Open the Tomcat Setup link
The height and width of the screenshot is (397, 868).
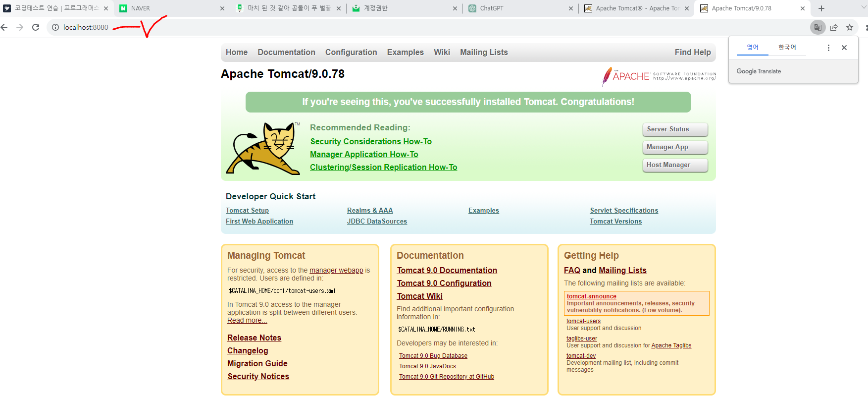coord(247,211)
